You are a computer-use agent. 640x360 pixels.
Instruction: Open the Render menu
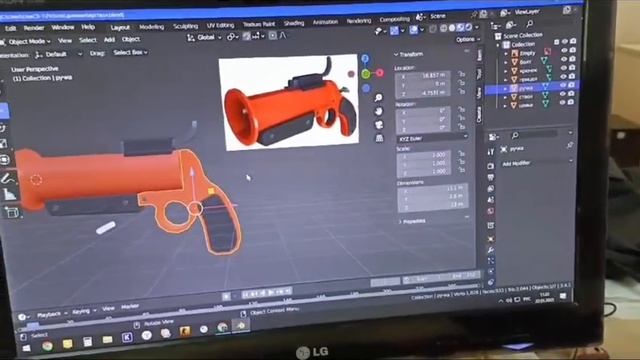click(34, 28)
